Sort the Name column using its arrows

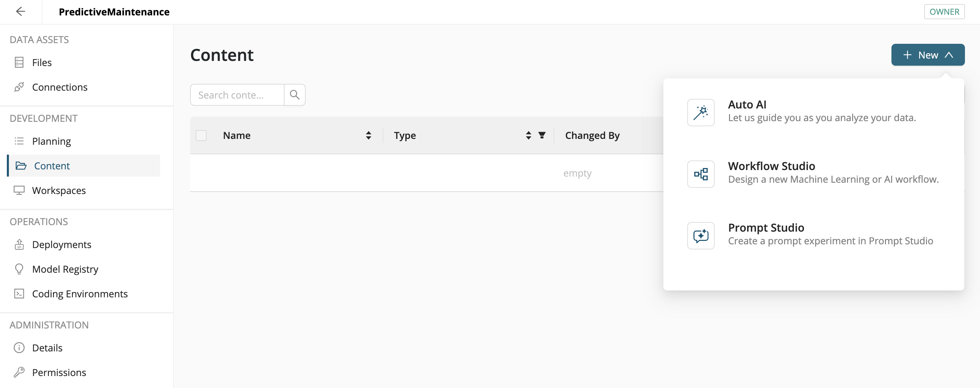point(368,135)
